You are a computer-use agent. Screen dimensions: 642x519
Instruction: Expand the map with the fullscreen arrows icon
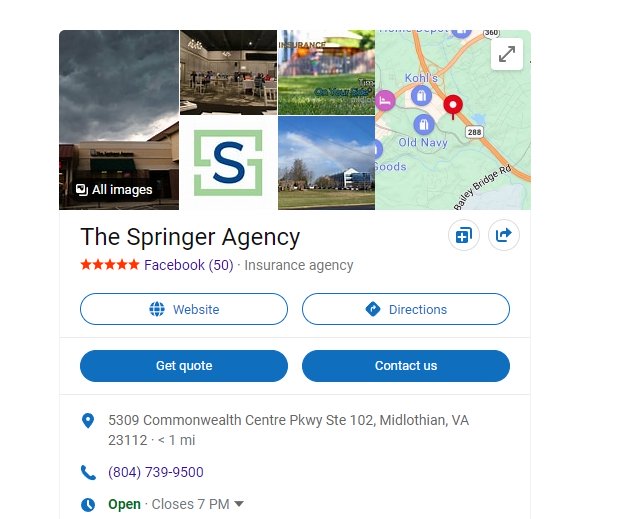click(x=506, y=54)
